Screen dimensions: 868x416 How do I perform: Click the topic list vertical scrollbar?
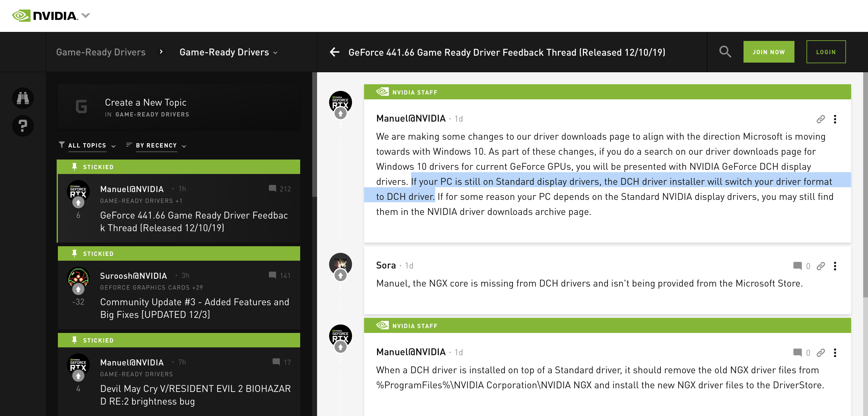click(314, 135)
